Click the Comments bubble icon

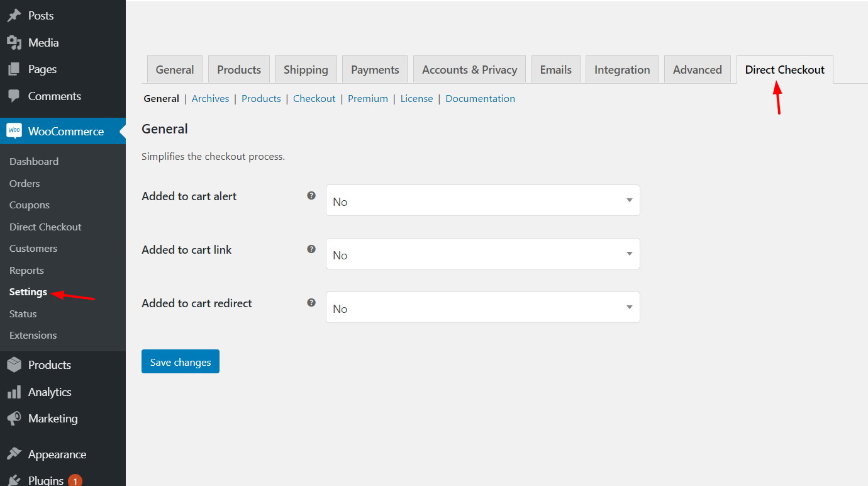(14, 96)
